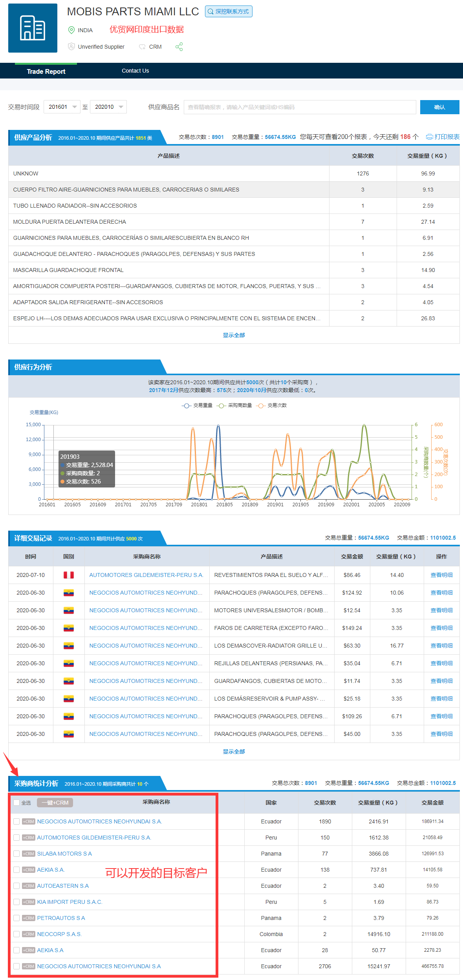Viewport: 463px width, 980px height.
Task: Click the 确认 confirm button
Action: (x=439, y=107)
